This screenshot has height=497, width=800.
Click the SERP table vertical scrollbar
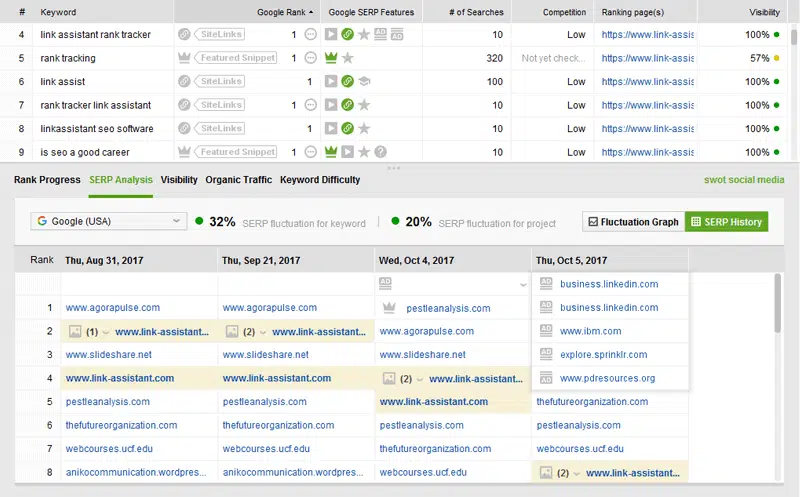pos(779,305)
